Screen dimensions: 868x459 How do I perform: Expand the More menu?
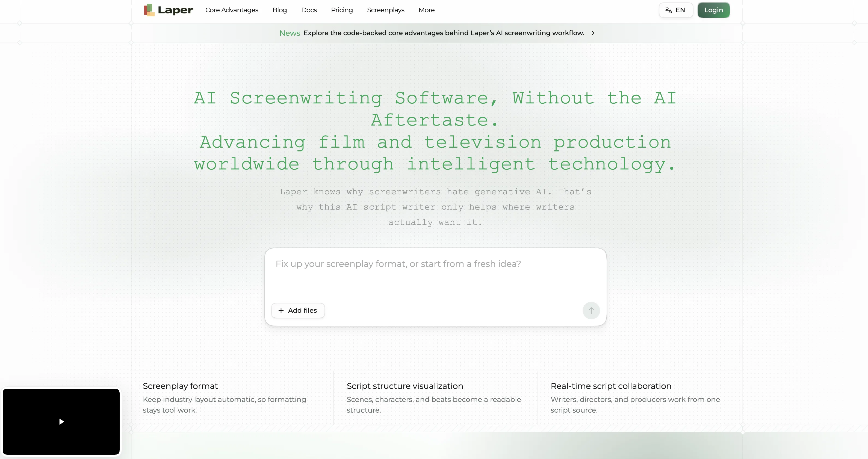427,10
